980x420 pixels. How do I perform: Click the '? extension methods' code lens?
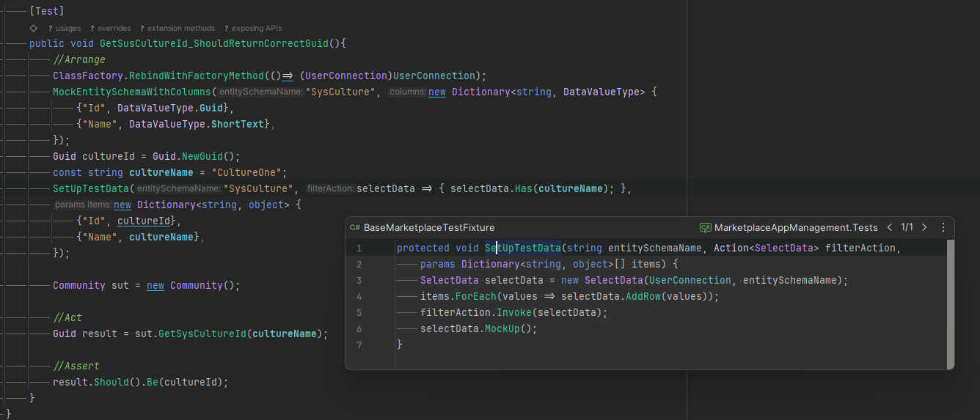178,28
